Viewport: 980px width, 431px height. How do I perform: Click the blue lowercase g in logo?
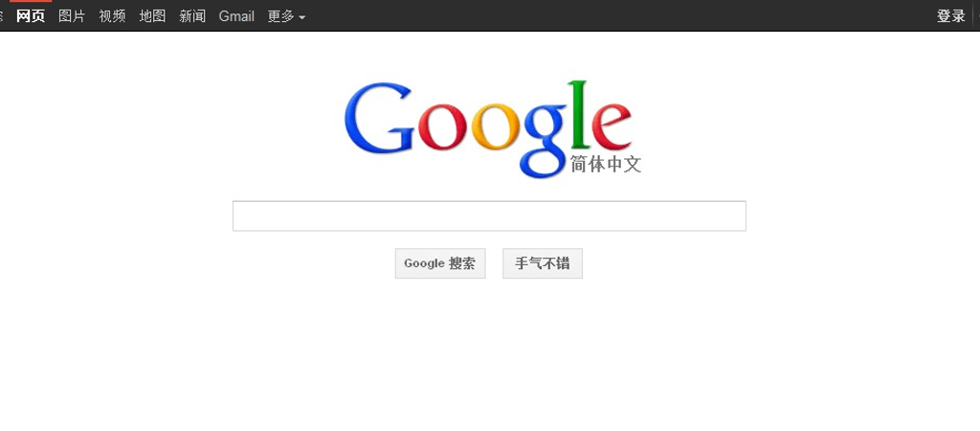[x=545, y=141]
